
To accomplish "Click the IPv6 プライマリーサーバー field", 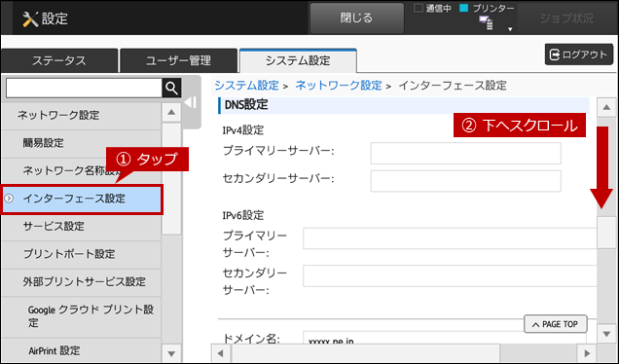I will pyautogui.click(x=450, y=238).
